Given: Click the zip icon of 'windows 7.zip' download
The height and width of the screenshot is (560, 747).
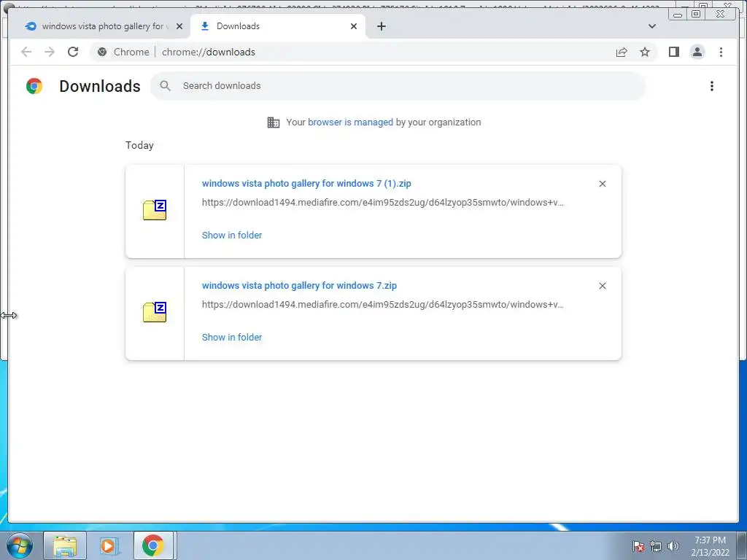Looking at the screenshot, I should click(155, 312).
